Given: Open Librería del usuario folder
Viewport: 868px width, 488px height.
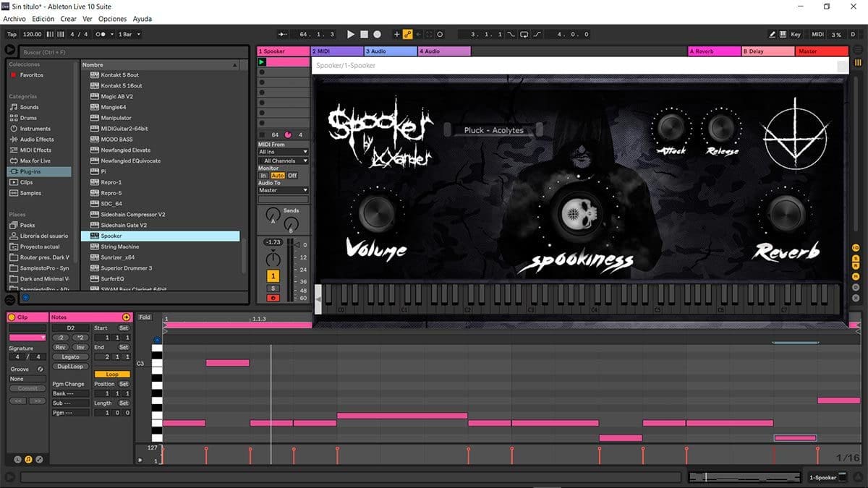Looking at the screenshot, I should (43, 236).
